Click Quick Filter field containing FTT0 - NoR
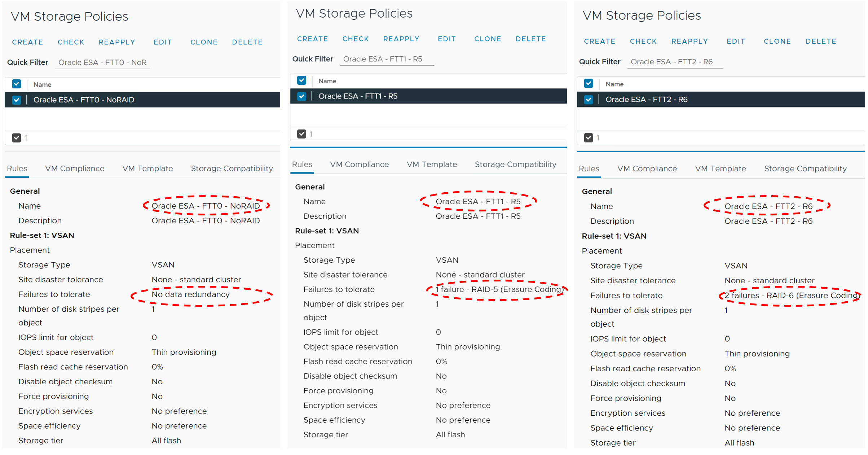The width and height of the screenshot is (868, 455). [x=102, y=62]
